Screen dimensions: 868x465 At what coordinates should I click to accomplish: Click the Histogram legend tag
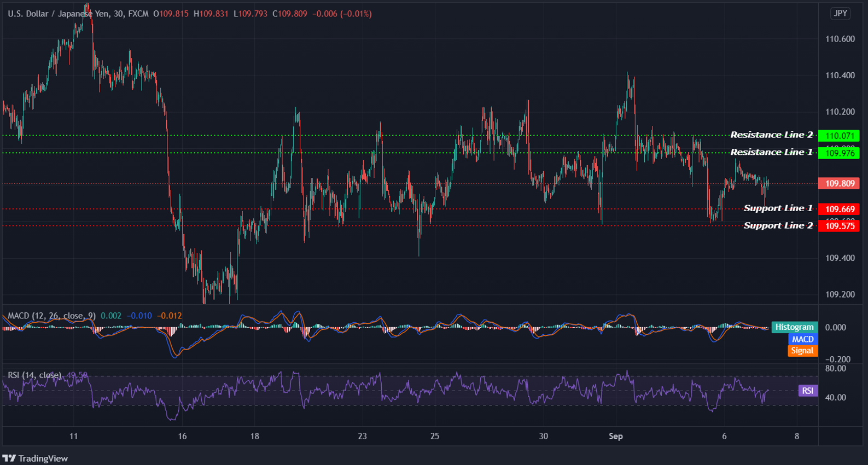(794, 327)
